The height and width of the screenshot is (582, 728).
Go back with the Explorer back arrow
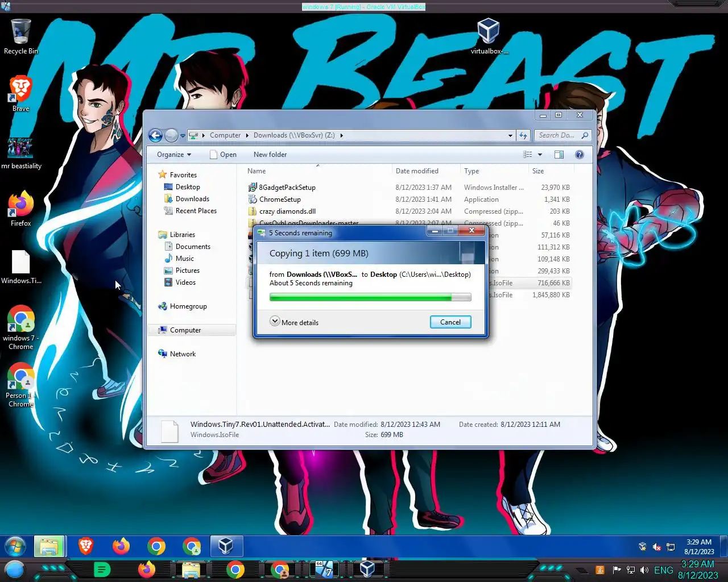tap(155, 135)
